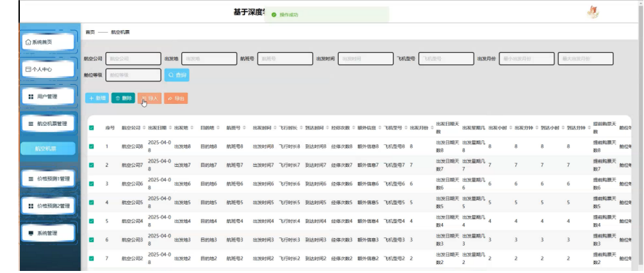Click cell 航班号8 in row 1

pos(235,146)
